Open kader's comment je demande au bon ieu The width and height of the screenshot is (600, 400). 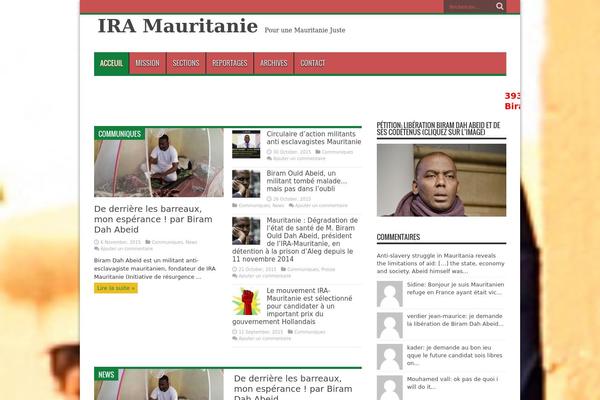point(455,355)
